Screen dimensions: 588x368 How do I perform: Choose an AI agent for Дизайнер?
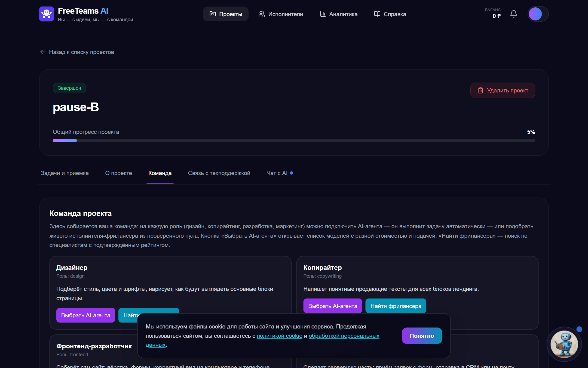[x=85, y=315]
